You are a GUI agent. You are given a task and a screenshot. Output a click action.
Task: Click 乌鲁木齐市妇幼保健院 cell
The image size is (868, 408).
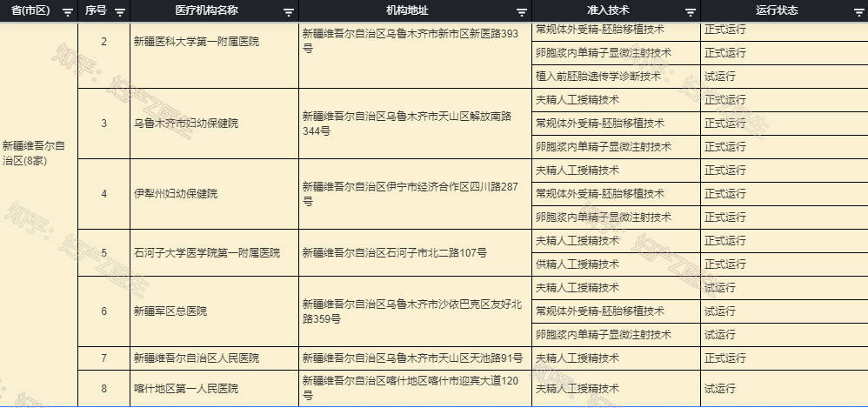(x=214, y=124)
